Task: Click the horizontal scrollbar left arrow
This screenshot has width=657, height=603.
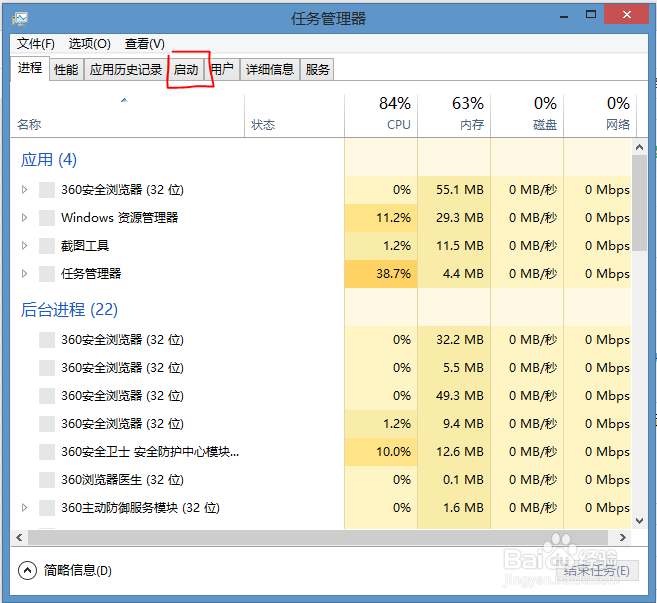Action: [19, 538]
